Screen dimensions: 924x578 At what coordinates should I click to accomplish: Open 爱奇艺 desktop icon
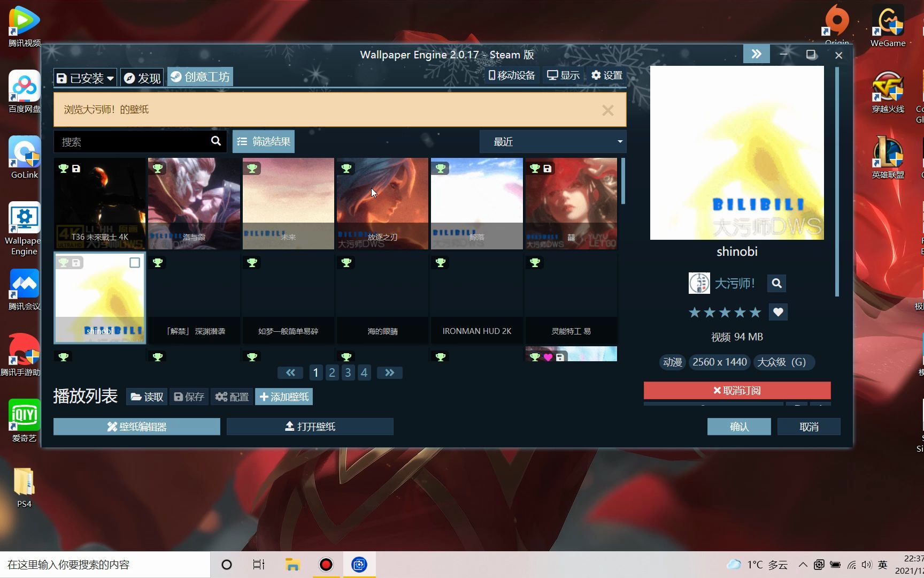tap(24, 421)
